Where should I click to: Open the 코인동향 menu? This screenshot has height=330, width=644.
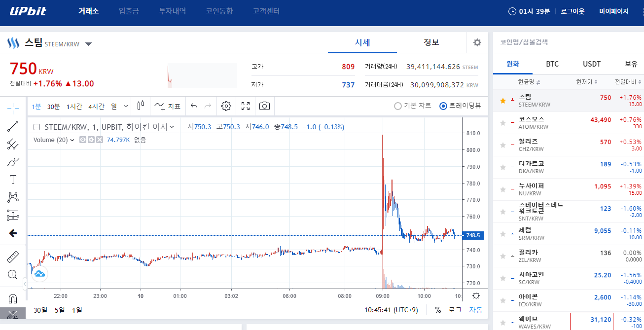(219, 11)
